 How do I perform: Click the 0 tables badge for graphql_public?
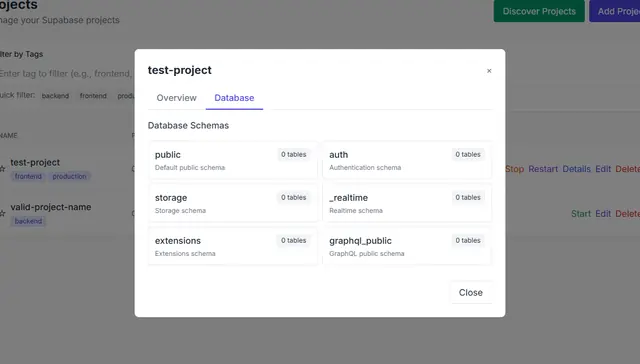point(468,240)
